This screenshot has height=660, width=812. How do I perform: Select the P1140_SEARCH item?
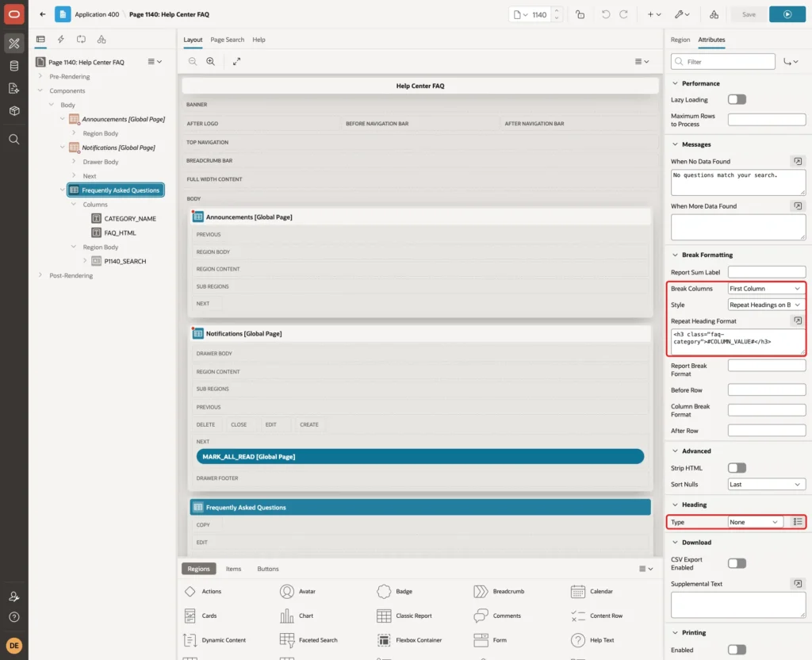pyautogui.click(x=124, y=261)
